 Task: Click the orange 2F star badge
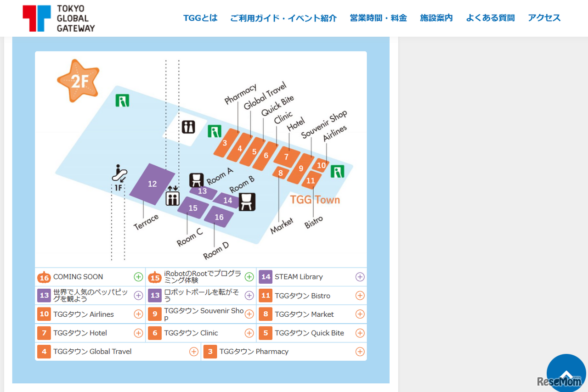[79, 81]
